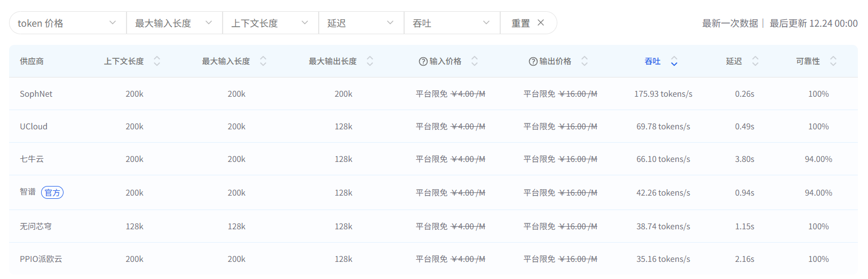Viewport: 868px width, 279px height.
Task: Click the 吞吐 column header label
Action: [652, 61]
